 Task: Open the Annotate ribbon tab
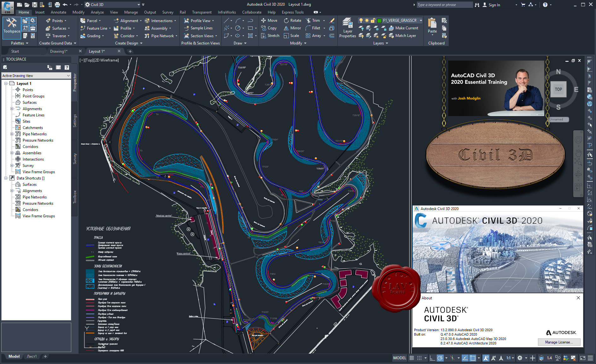[x=58, y=12]
